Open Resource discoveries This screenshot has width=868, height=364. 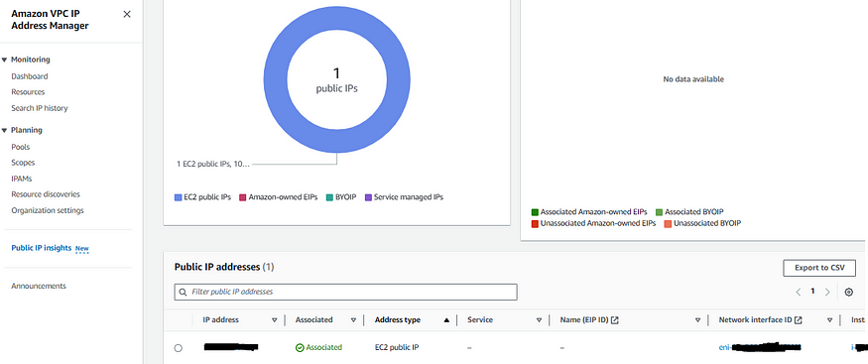pyautogui.click(x=46, y=194)
